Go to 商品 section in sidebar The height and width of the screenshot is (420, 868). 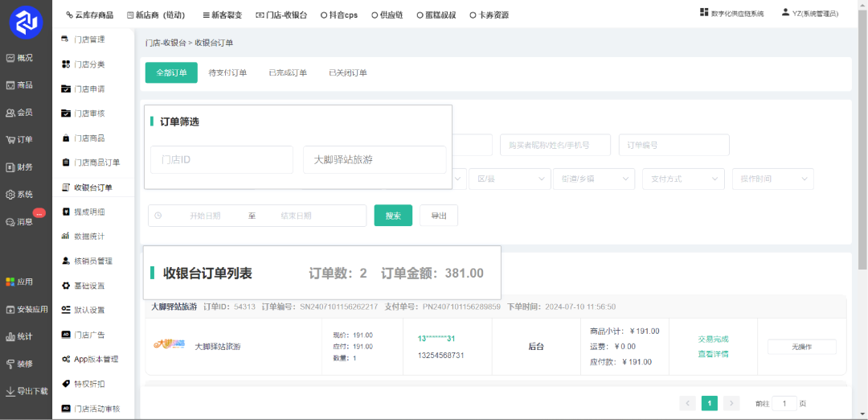click(x=20, y=85)
